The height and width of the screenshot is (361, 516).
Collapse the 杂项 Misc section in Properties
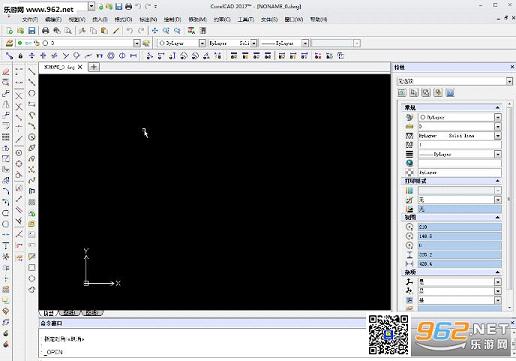tap(497, 272)
